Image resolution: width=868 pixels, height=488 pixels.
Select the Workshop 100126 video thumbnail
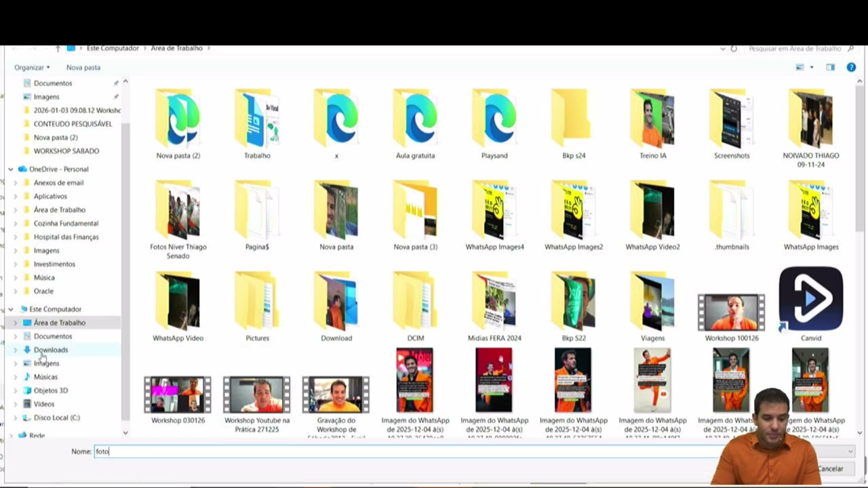(732, 318)
